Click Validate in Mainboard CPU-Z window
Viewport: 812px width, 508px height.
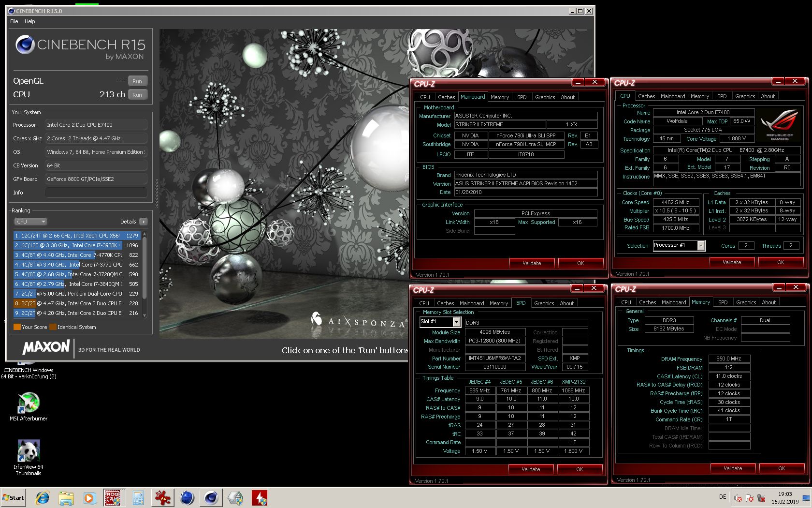click(532, 263)
